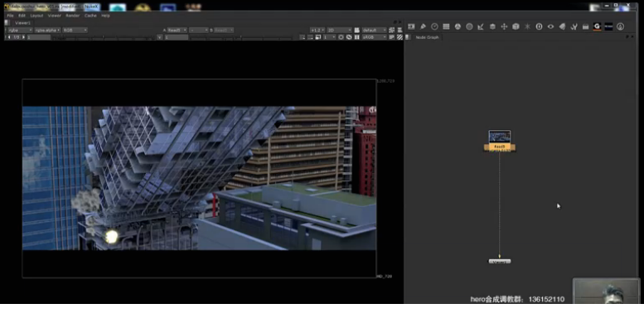
Task: Open the File menu
Action: click(x=10, y=16)
